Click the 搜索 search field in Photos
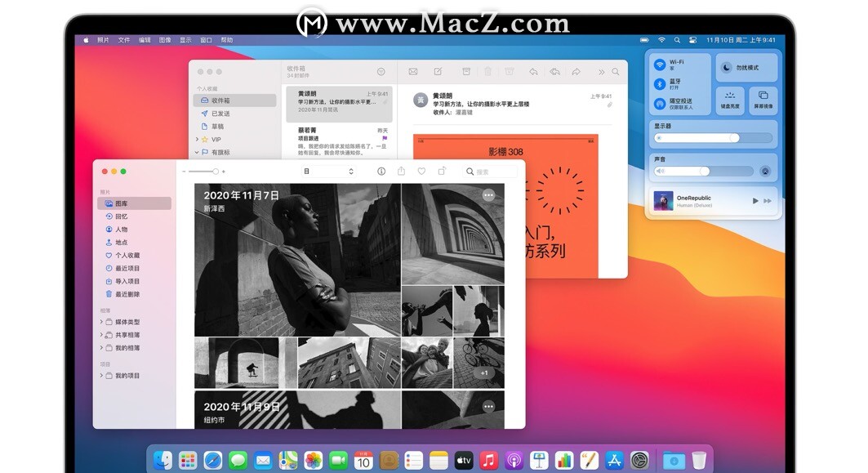This screenshot has width=868, height=473. tap(491, 172)
